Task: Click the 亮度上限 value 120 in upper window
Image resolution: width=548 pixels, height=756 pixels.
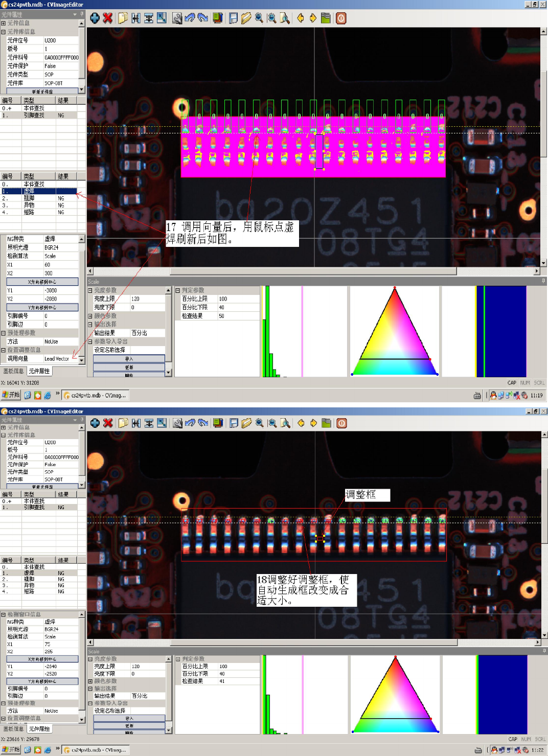Action: 147,299
